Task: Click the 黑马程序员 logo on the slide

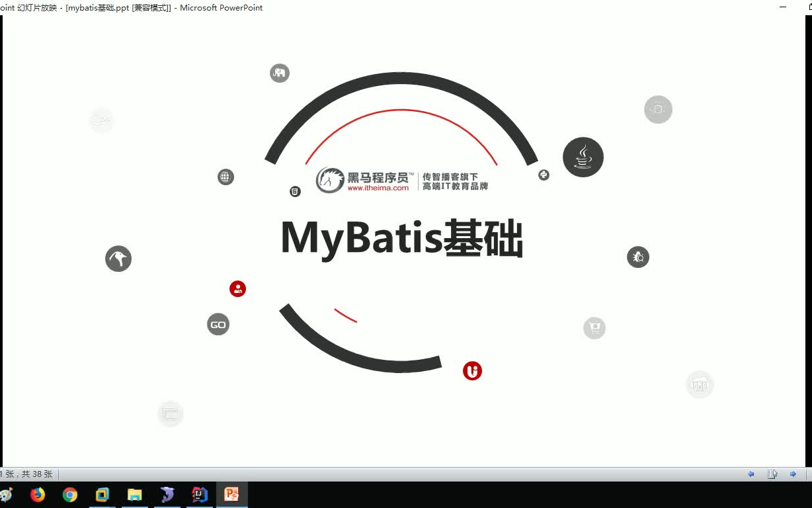Action: [x=401, y=180]
